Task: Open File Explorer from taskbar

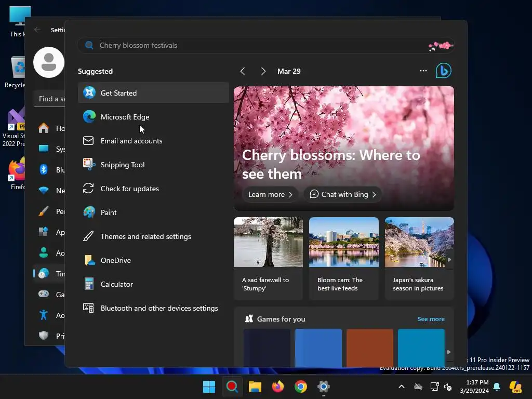Action: coord(255,387)
